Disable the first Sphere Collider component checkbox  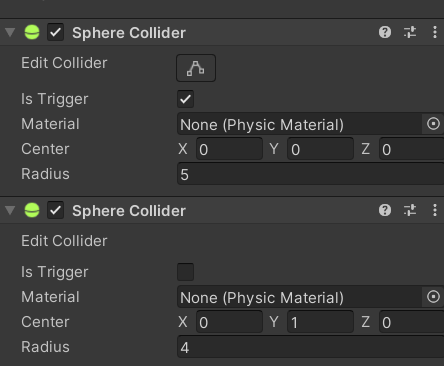pyautogui.click(x=55, y=32)
